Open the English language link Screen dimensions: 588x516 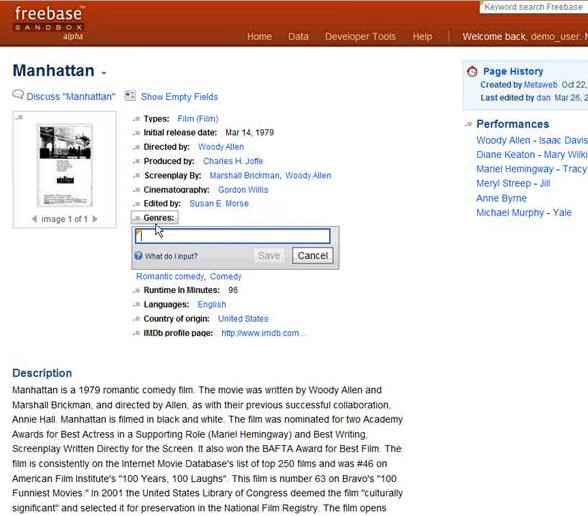point(212,304)
